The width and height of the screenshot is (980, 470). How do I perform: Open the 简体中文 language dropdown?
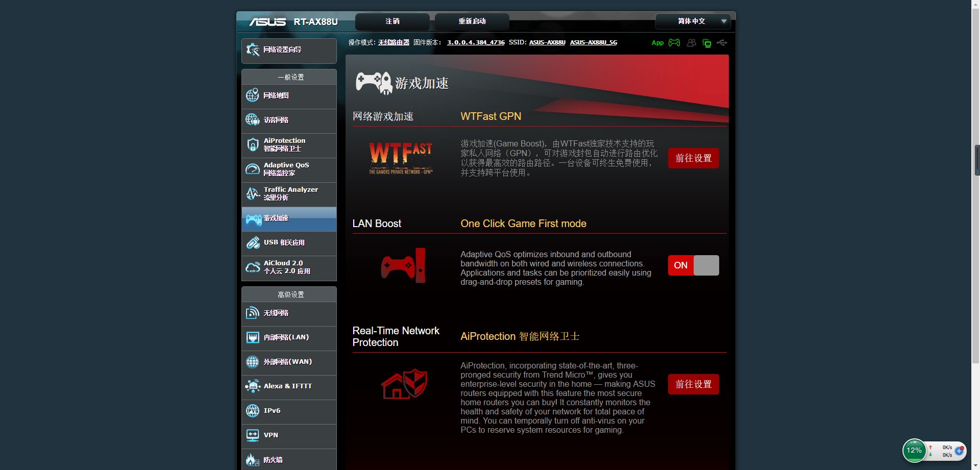coord(693,21)
